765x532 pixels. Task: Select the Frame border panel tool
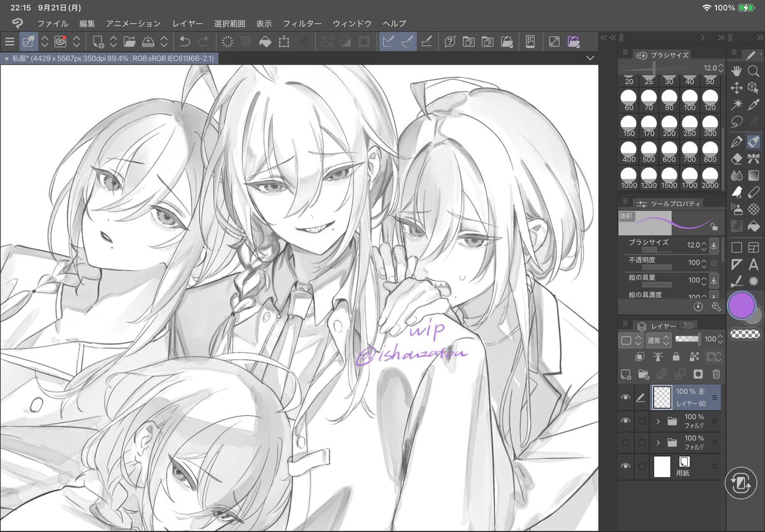[x=754, y=248]
